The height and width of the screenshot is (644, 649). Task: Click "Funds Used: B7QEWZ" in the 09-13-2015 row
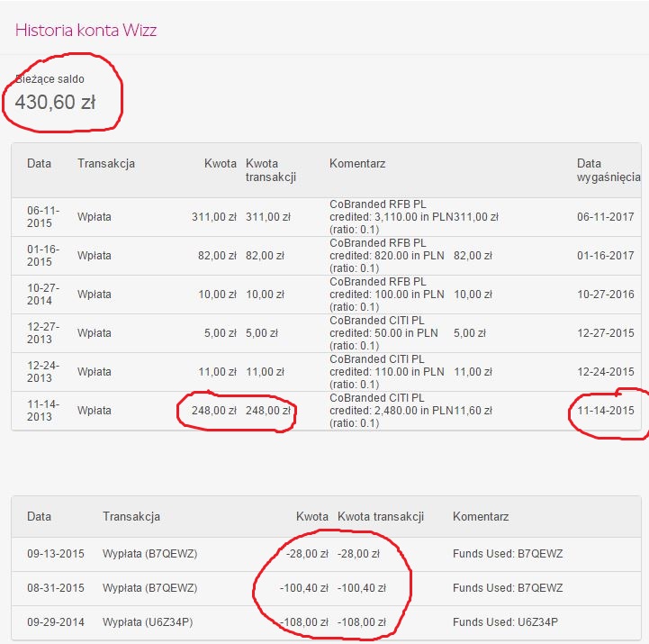(x=508, y=554)
